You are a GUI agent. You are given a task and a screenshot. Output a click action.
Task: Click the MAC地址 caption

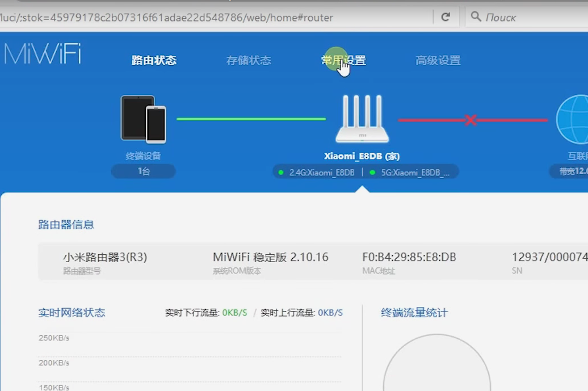click(379, 271)
